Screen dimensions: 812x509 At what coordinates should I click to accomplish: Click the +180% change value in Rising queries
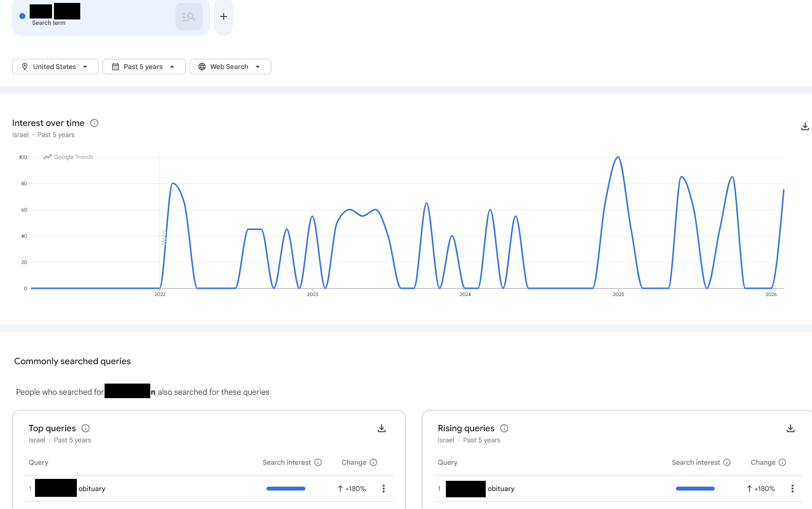click(x=761, y=489)
